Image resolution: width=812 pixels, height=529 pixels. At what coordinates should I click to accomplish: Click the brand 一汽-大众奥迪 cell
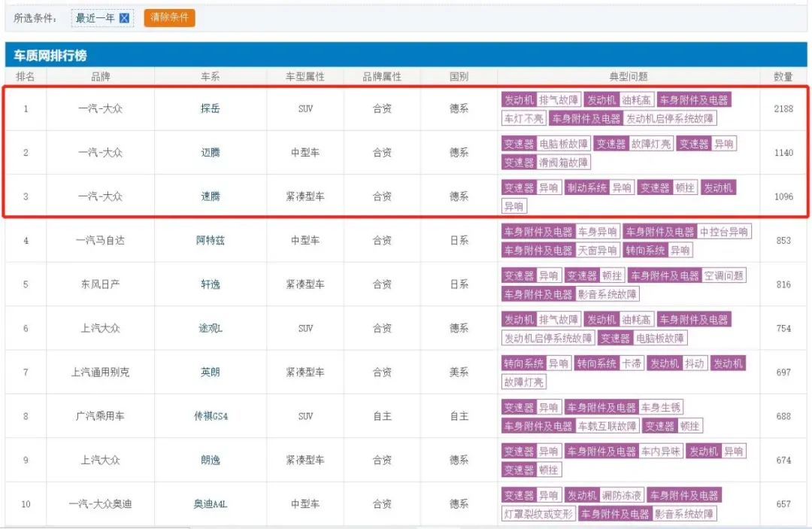pyautogui.click(x=101, y=503)
